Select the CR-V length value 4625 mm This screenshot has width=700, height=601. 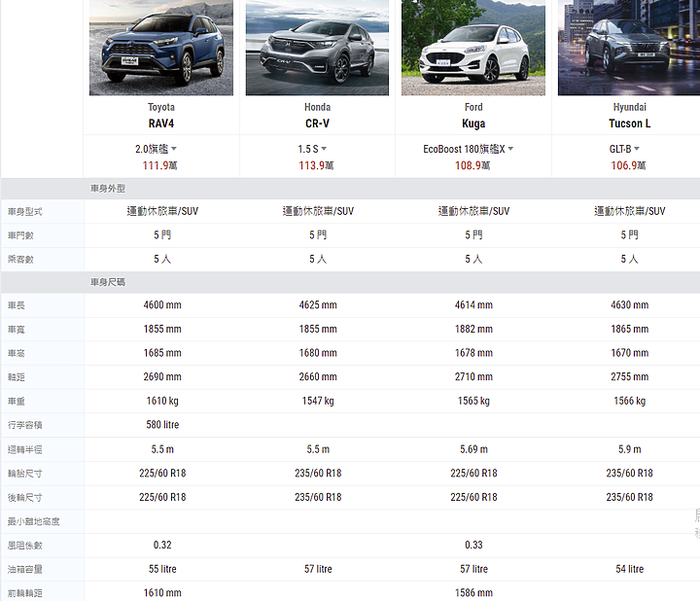pos(318,305)
